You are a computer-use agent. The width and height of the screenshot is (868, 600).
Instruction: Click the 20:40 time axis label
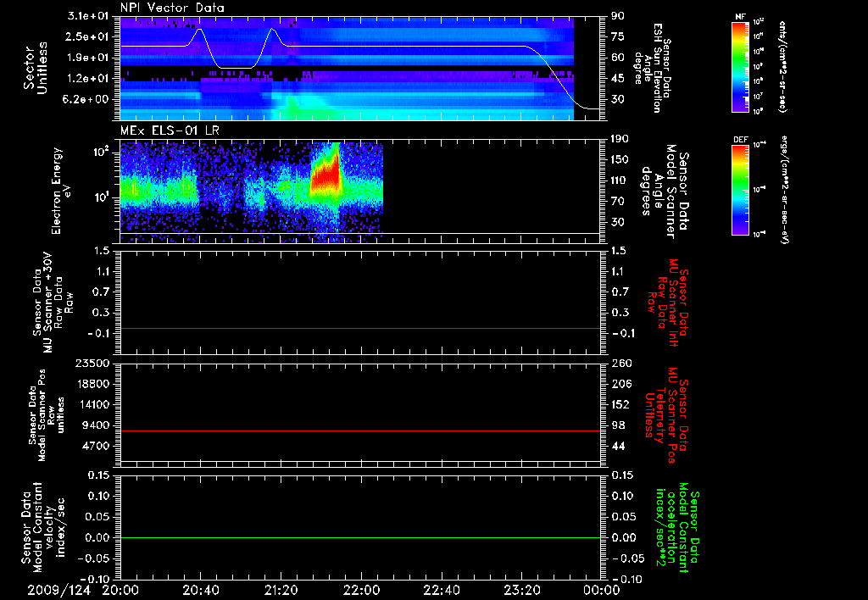coord(201,590)
